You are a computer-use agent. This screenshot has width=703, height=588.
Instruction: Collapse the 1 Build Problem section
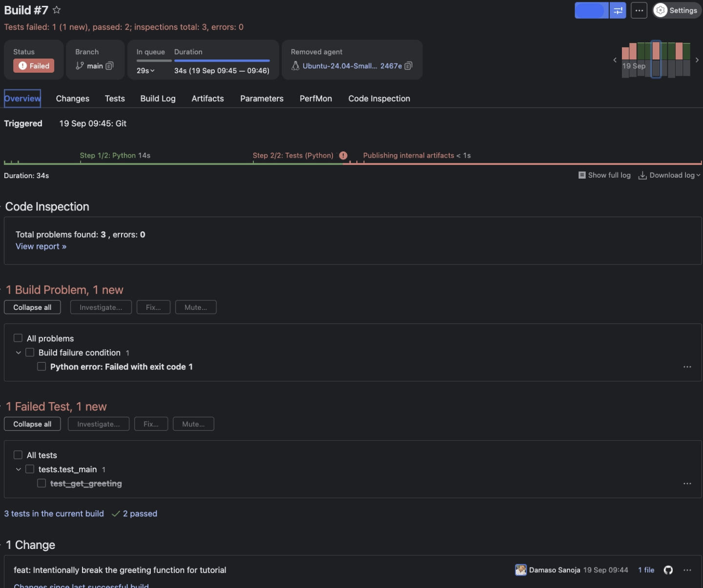click(1, 290)
